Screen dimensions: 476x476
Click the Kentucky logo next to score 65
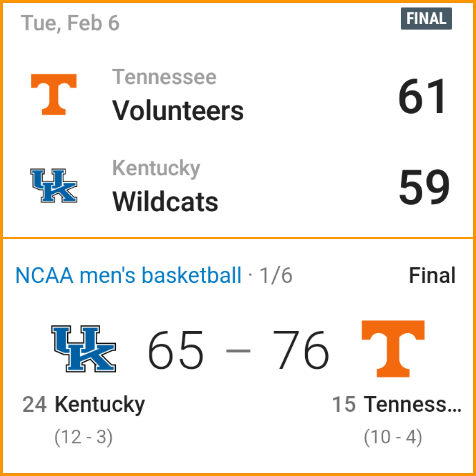83,349
